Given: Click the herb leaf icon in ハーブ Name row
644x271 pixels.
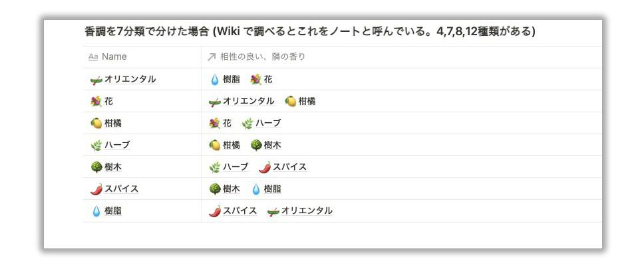Looking at the screenshot, I should tap(96, 145).
